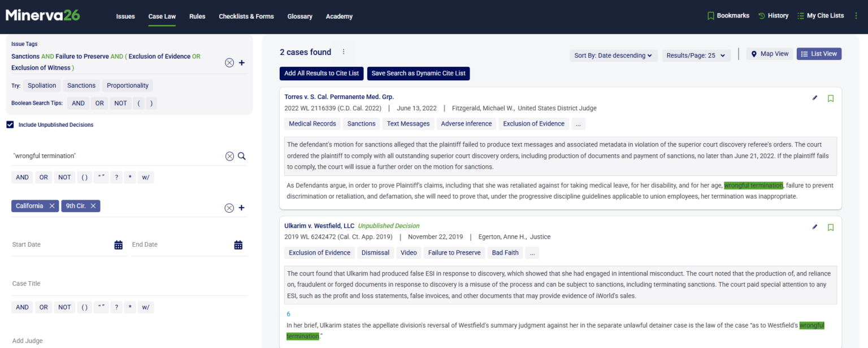
Task: Open the Glossary tab
Action: (300, 16)
